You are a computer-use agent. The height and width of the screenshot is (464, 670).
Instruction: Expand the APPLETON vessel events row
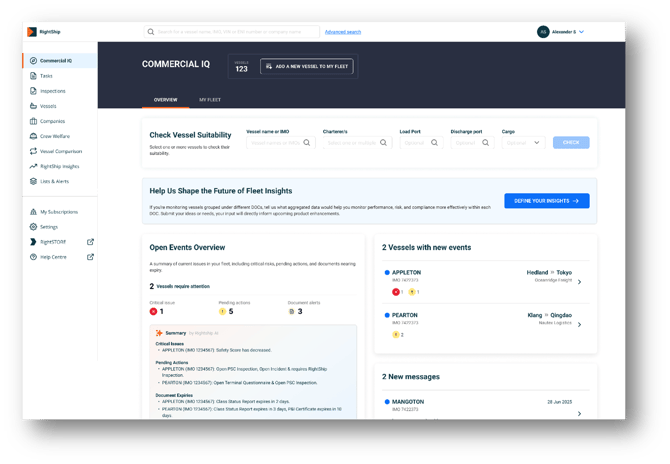(x=580, y=282)
